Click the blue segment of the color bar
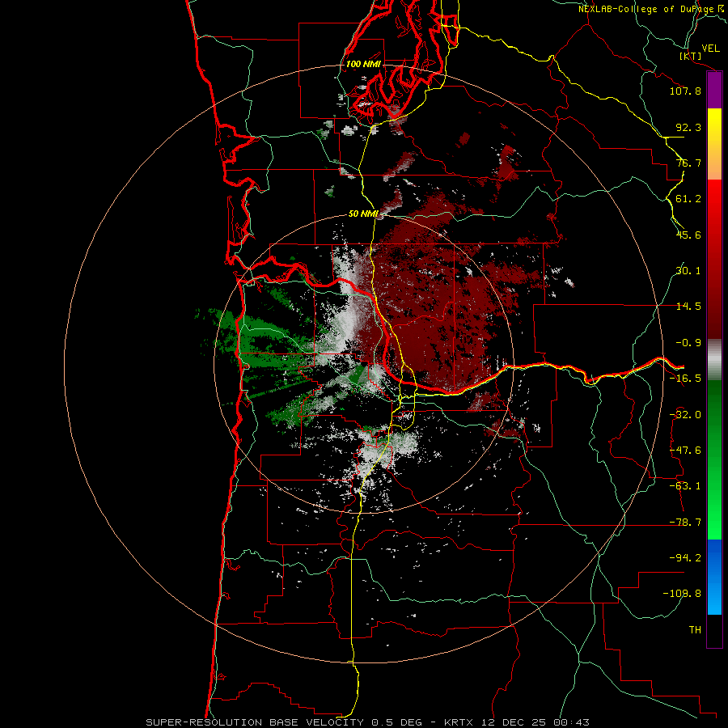This screenshot has height=728, width=728. (x=714, y=577)
